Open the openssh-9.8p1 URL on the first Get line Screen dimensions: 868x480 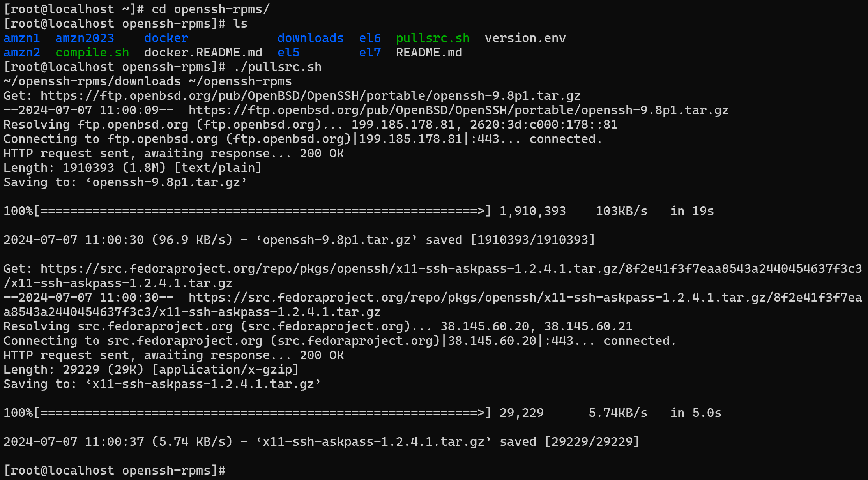(x=310, y=96)
